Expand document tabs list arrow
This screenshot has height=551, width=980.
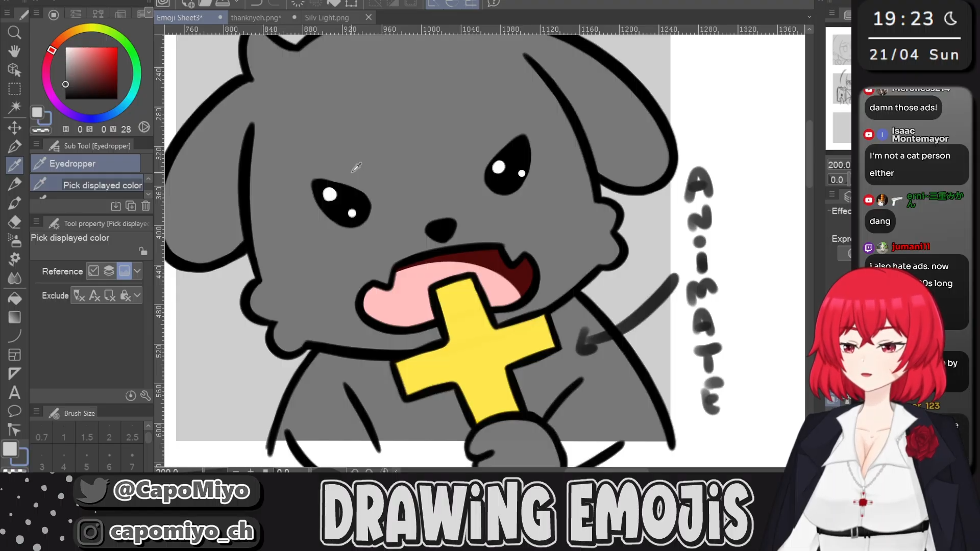pos(809,17)
